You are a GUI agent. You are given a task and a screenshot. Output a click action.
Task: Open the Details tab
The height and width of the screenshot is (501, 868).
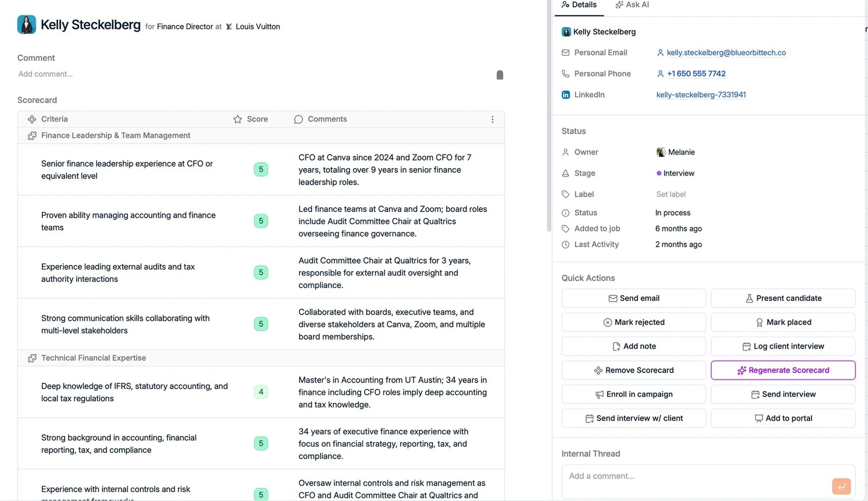579,5
